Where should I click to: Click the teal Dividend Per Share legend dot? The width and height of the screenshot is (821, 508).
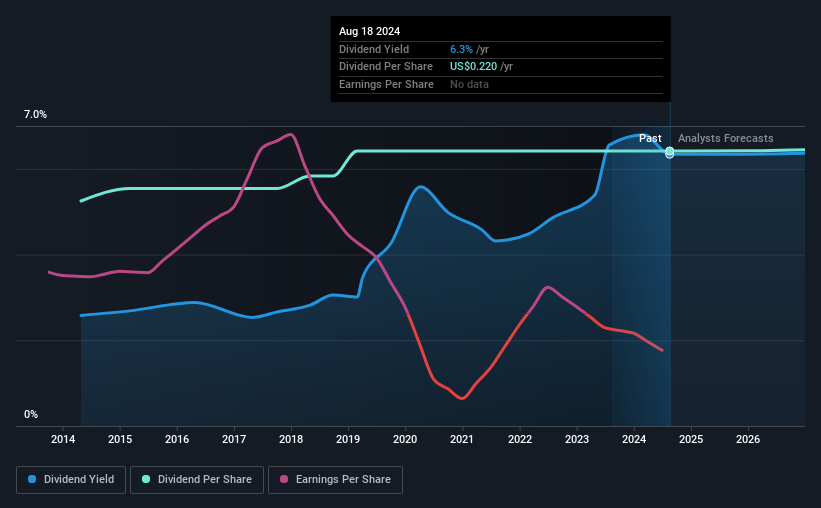pyautogui.click(x=146, y=479)
